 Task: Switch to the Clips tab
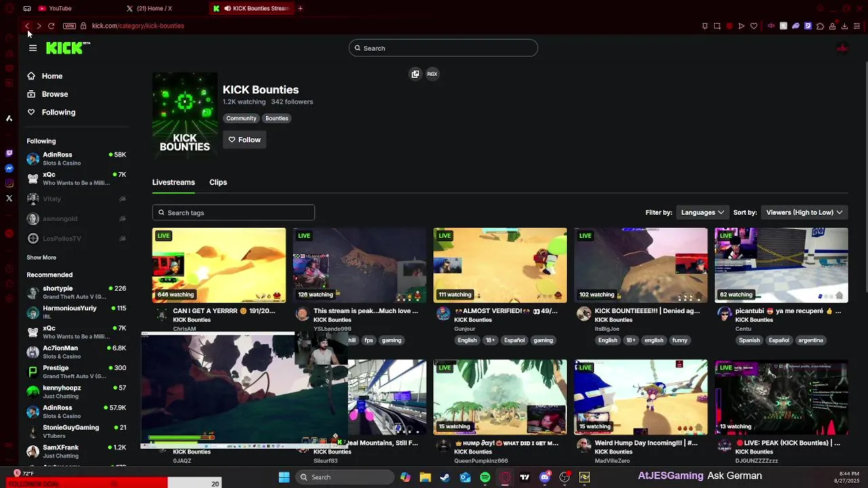(218, 182)
